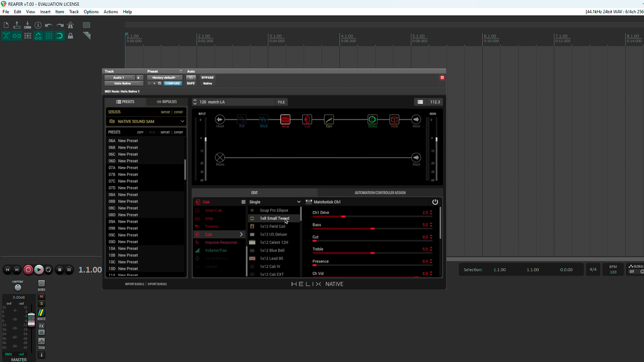Click the list view icon beside 112.3
644x362 pixels.
coord(420,102)
